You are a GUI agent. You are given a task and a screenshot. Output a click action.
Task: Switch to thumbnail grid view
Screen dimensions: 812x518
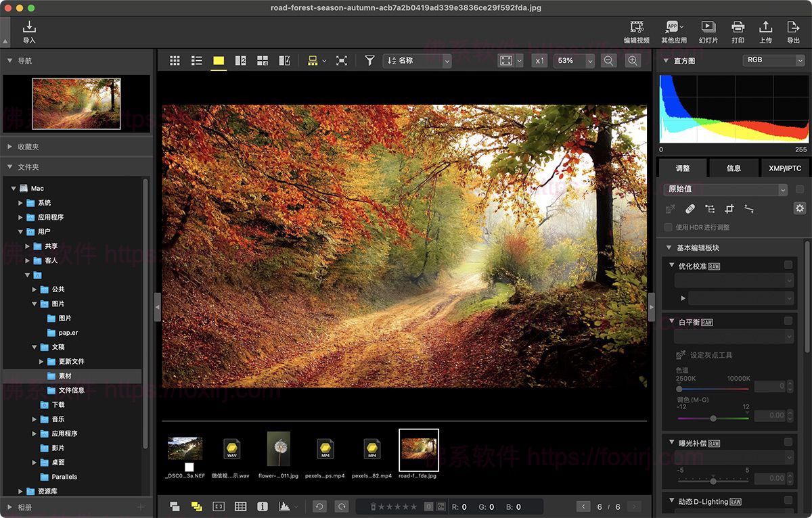[175, 61]
